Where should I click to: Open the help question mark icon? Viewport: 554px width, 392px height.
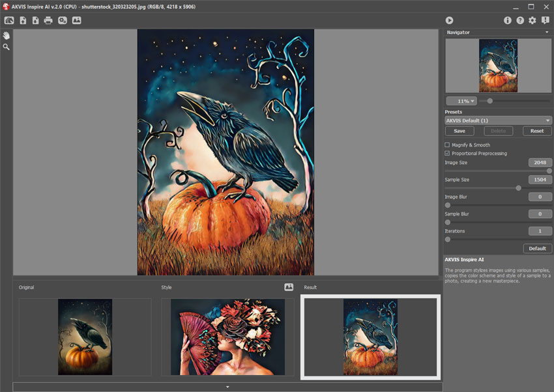tap(520, 20)
